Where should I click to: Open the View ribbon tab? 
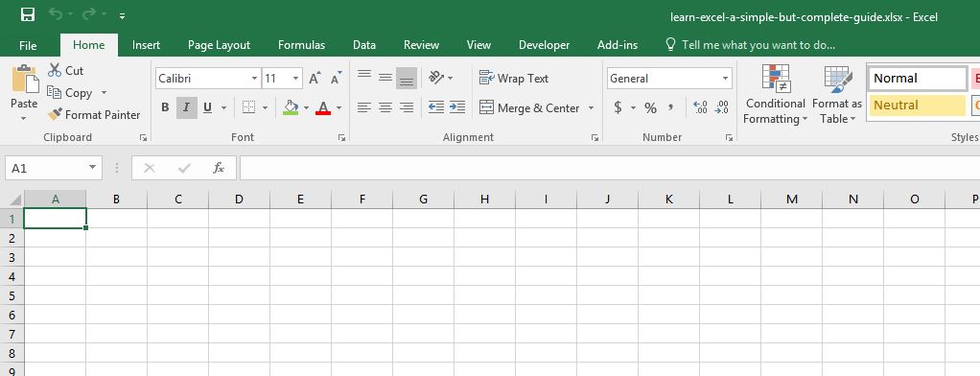[x=478, y=45]
